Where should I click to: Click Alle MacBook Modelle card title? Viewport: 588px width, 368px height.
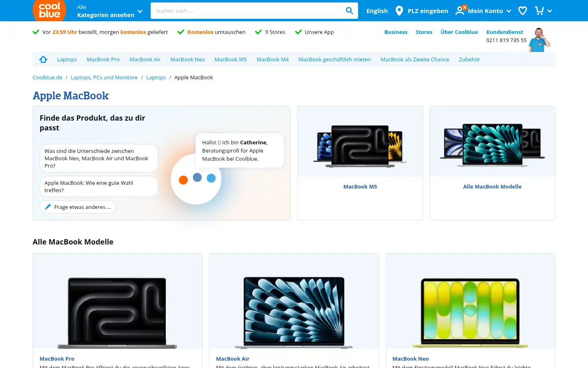pos(492,186)
